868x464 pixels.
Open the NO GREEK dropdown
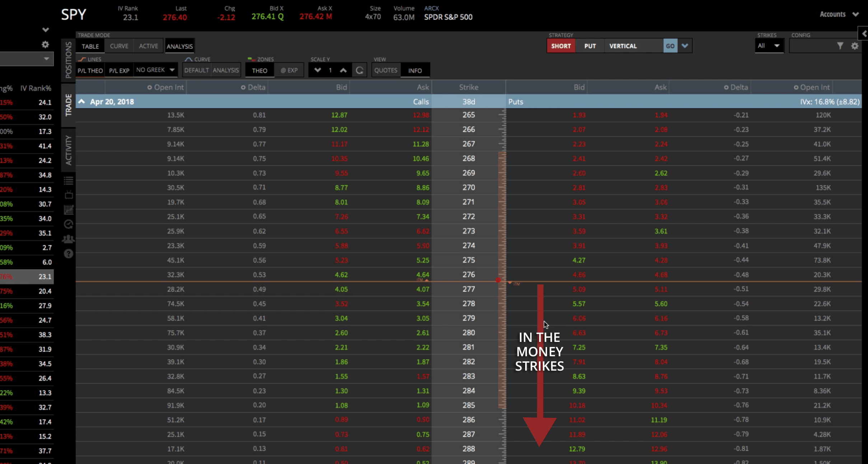(155, 70)
